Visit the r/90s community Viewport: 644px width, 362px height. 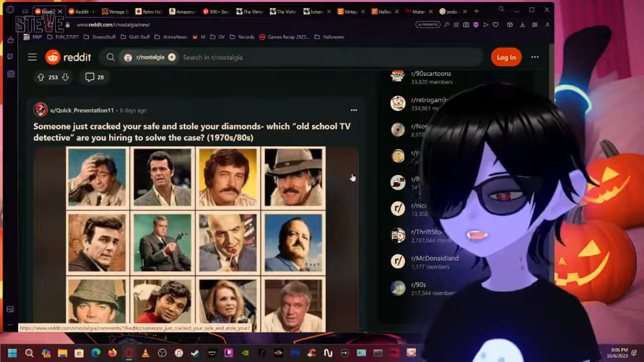pyautogui.click(x=418, y=285)
